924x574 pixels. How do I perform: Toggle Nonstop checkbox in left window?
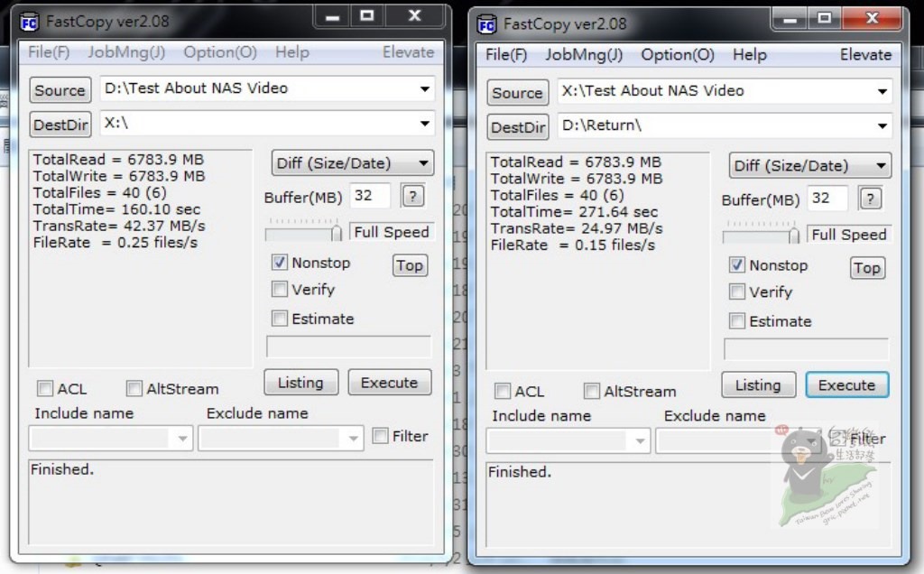280,263
